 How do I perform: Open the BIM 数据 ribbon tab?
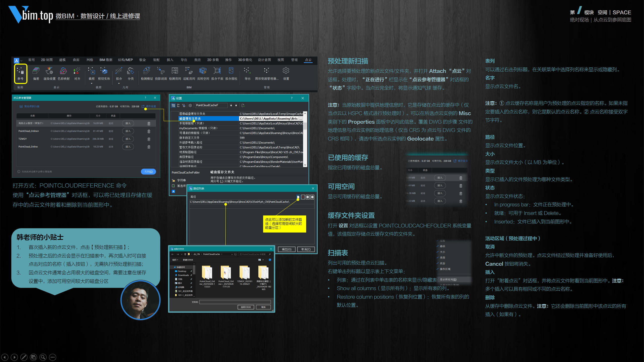[x=106, y=60]
